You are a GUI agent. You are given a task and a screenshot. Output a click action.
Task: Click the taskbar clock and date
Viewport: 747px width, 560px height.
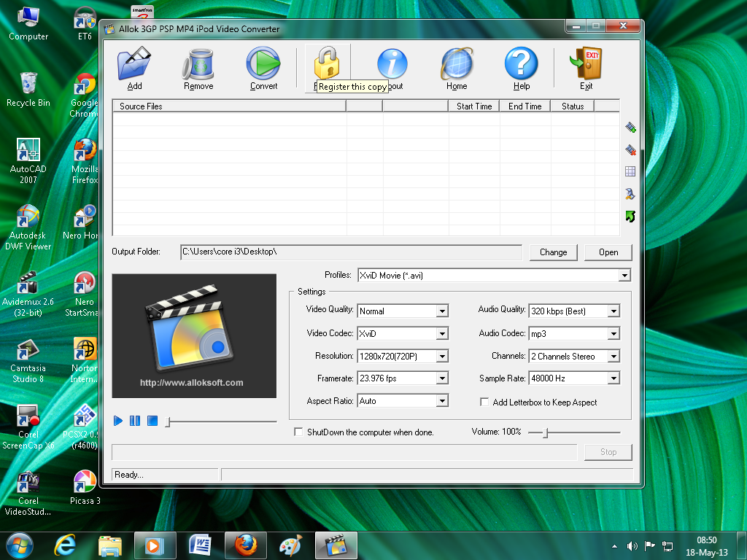point(706,545)
